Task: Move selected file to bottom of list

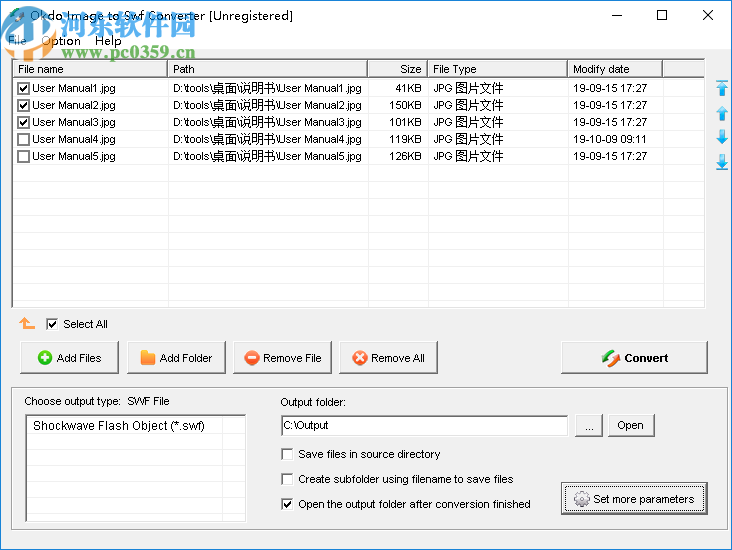Action: click(x=722, y=162)
